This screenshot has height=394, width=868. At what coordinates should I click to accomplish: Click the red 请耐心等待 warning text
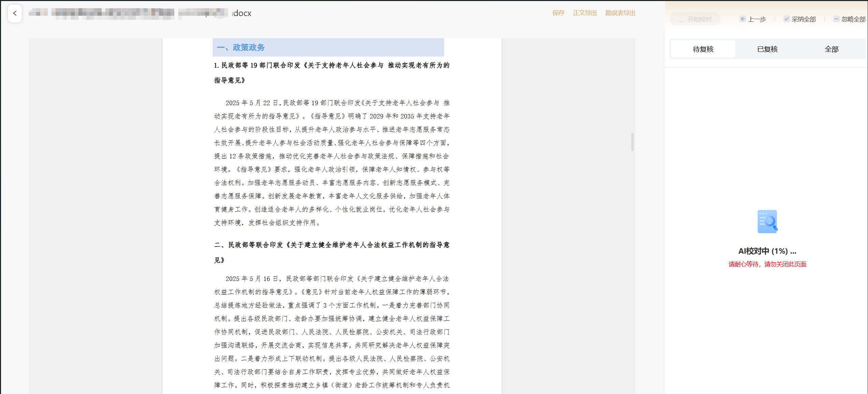[x=767, y=264]
